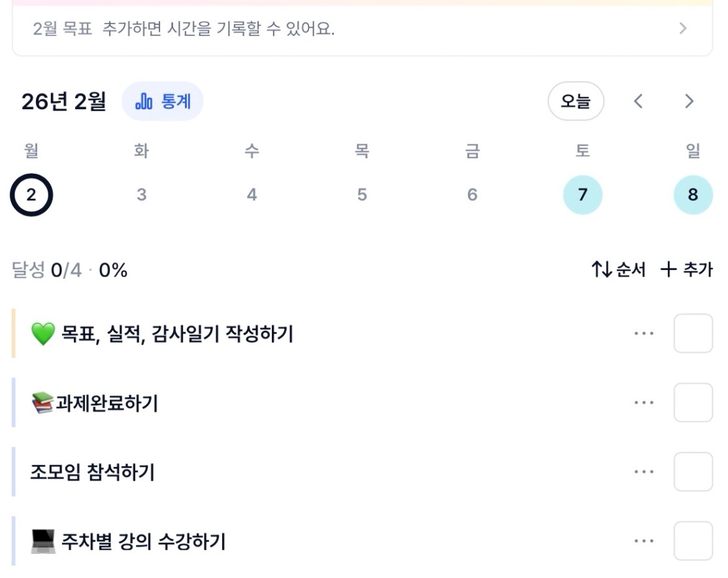Image resolution: width=728 pixels, height=578 pixels.
Task: Open more options for 주차별 강의 수강하기
Action: (x=644, y=541)
